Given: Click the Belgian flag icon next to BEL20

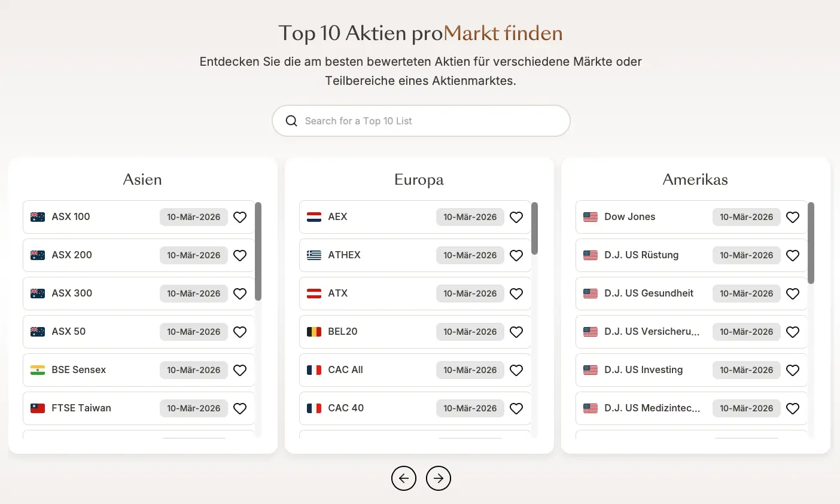Looking at the screenshot, I should (x=315, y=332).
